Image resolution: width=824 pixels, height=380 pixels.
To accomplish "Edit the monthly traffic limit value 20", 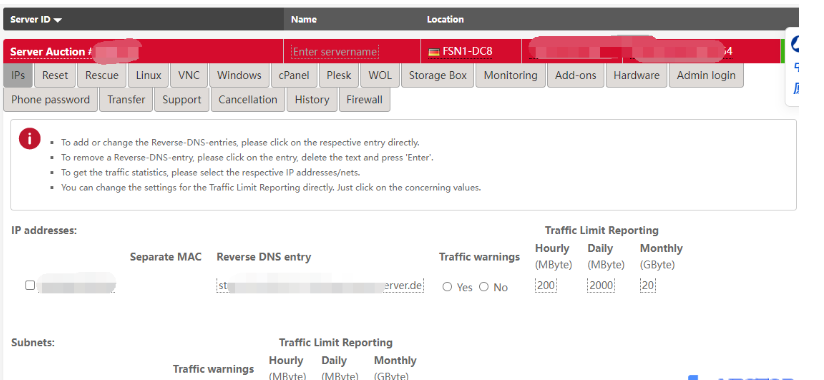I will (648, 285).
